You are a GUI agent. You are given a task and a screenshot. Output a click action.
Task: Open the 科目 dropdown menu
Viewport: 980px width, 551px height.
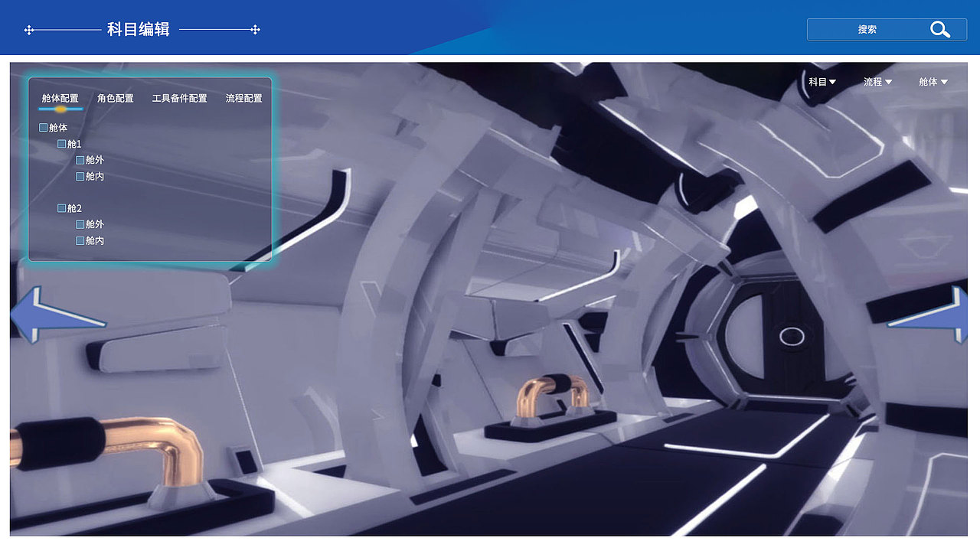(x=822, y=82)
